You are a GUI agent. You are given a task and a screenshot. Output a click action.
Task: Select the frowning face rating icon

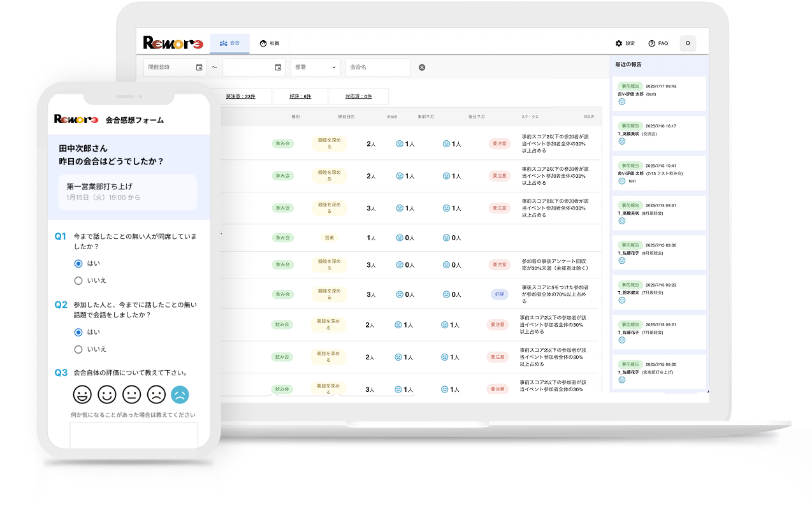click(156, 395)
